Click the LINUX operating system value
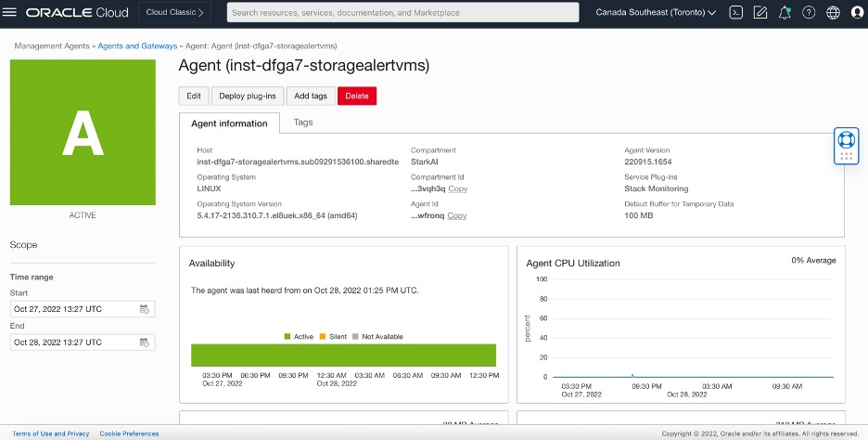The image size is (868, 440). pos(210,188)
